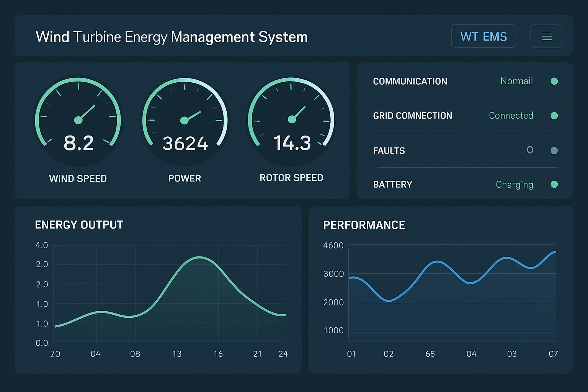
Task: Click the WT EMS button
Action: click(483, 36)
